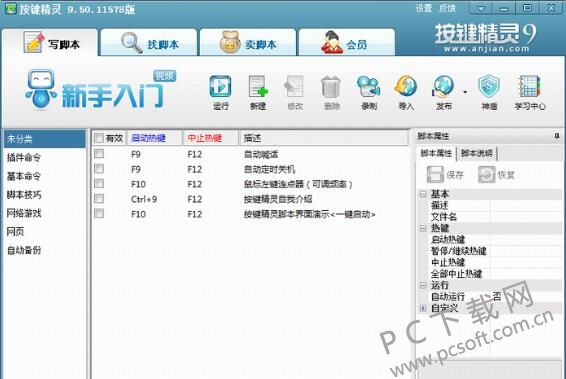Click the 删除 trash can icon
Viewport: 566px width, 379px height.
[331, 86]
